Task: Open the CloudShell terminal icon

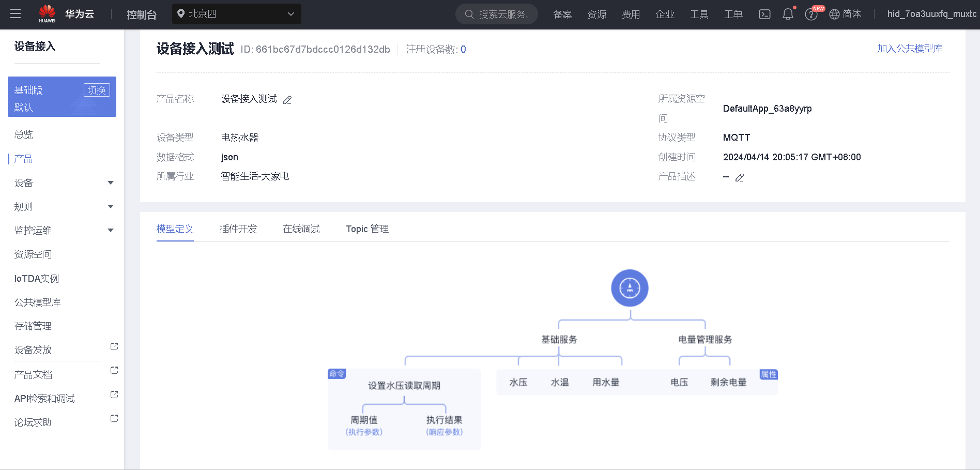Action: point(764,14)
